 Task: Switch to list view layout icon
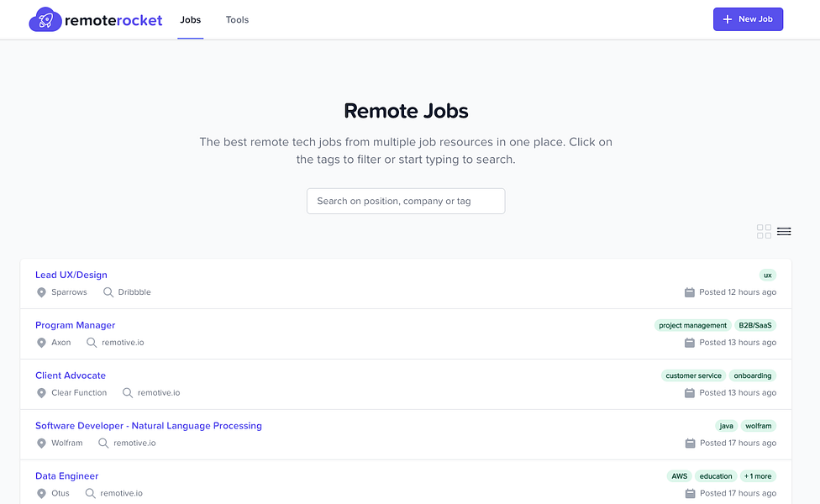(784, 231)
